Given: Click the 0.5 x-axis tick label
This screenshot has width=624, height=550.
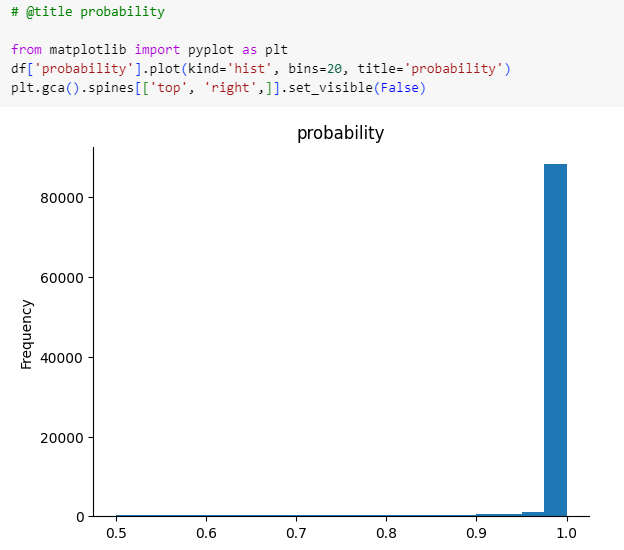Looking at the screenshot, I should coord(117,536).
